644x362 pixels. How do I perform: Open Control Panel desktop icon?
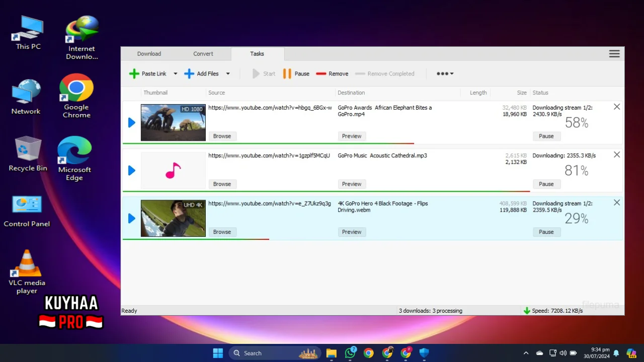[27, 210]
